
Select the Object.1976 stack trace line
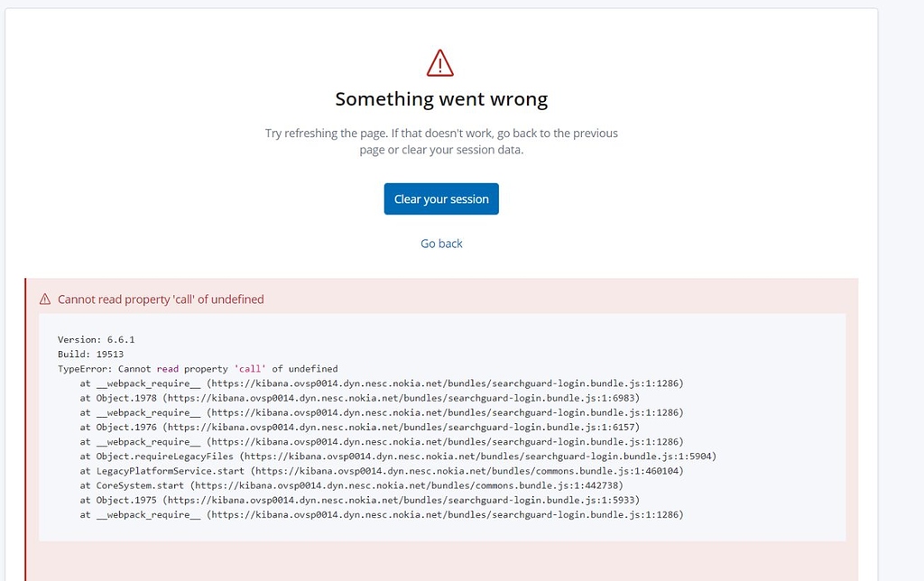[360, 428]
